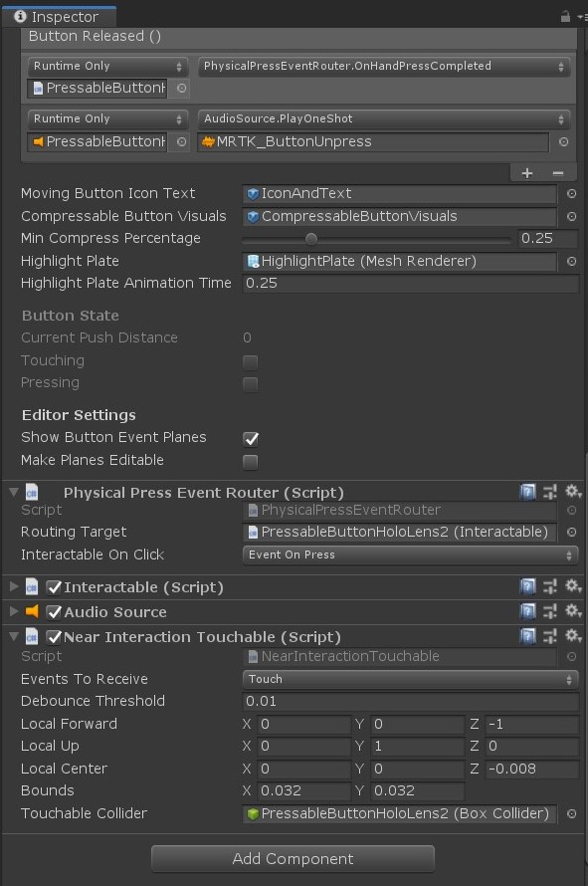Expand the Audio Source component
588x886 pixels.
click(14, 611)
